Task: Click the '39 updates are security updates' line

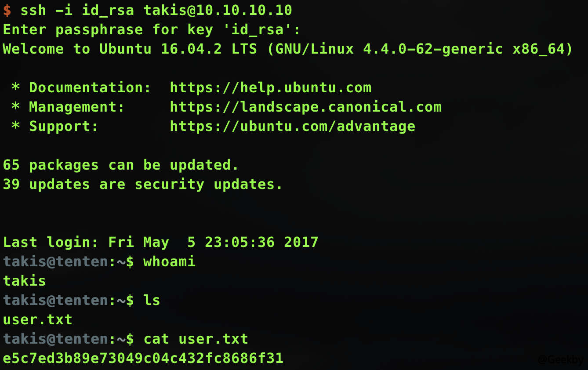Action: 143,184
